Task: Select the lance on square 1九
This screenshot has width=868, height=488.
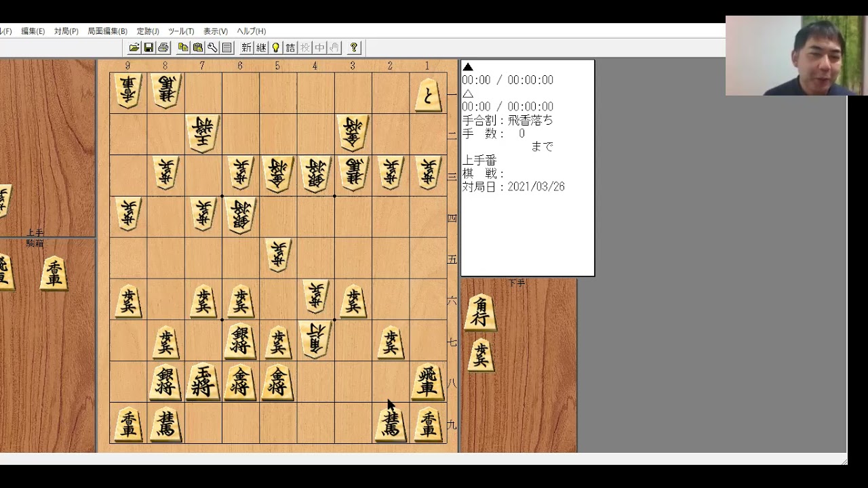Action: pyautogui.click(x=428, y=425)
